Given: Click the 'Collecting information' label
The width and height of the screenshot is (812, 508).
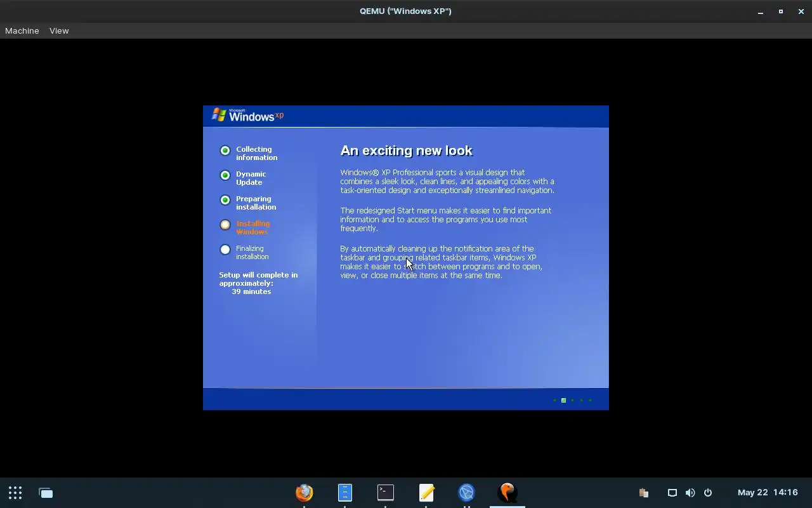Looking at the screenshot, I should tap(256, 153).
